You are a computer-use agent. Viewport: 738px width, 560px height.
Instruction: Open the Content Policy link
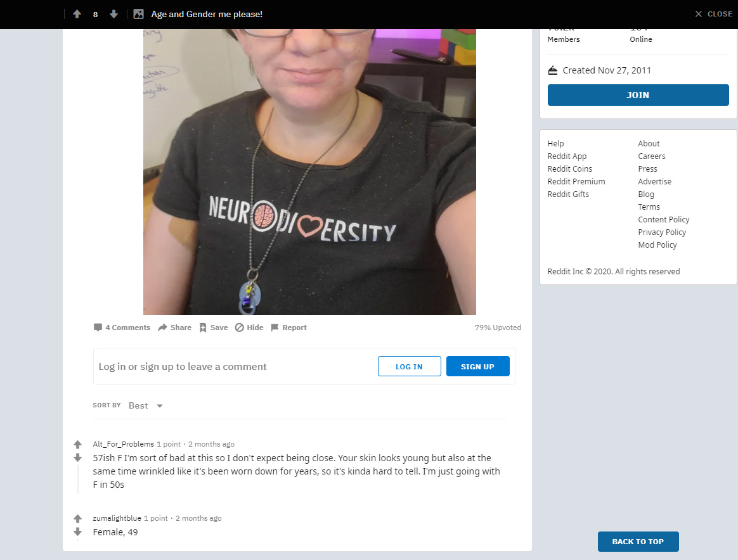[663, 220]
